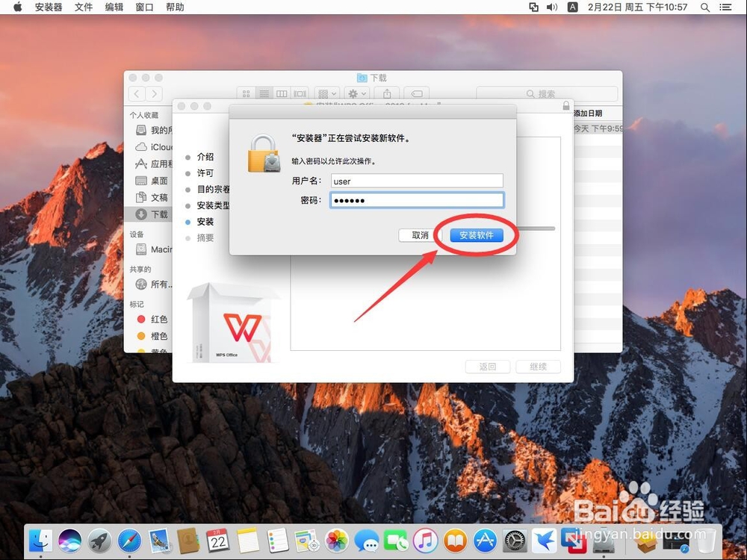The image size is (747, 560).
Task: Focus the 密码 password field
Action: click(x=417, y=200)
